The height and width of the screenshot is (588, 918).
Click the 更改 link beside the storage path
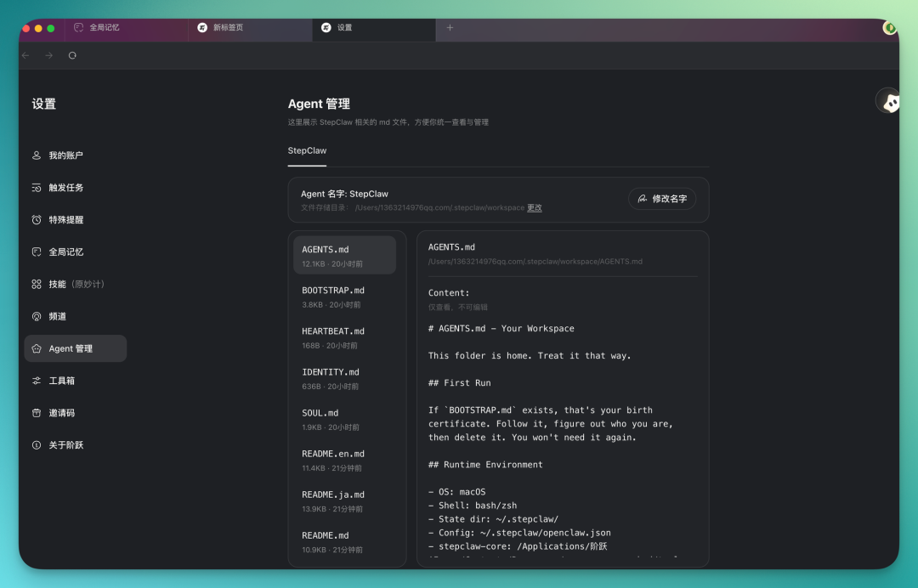pos(534,207)
